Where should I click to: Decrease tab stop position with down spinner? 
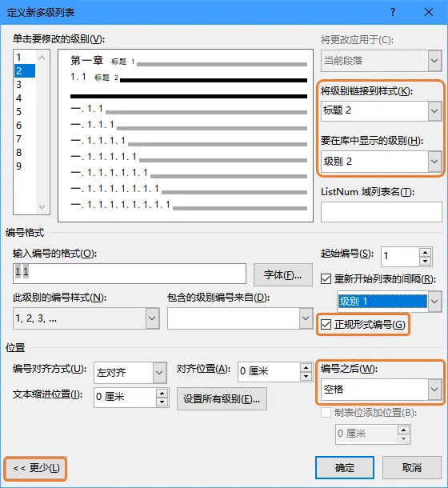404,439
